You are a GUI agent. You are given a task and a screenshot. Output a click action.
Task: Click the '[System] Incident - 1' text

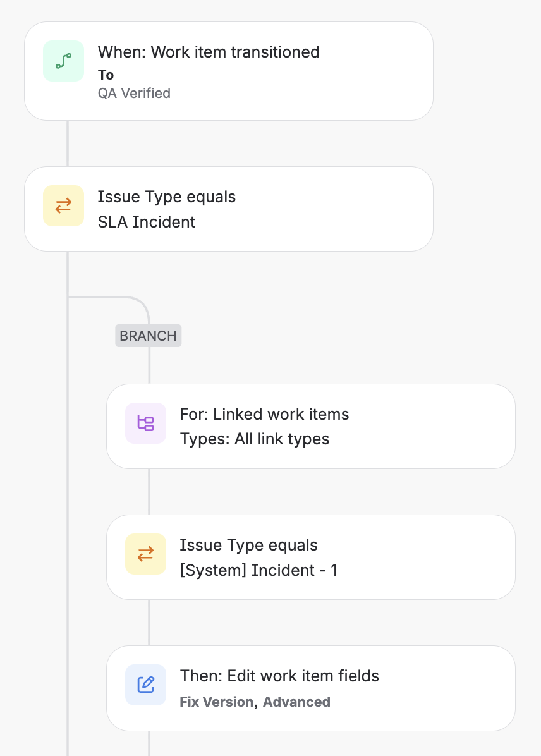tap(259, 570)
